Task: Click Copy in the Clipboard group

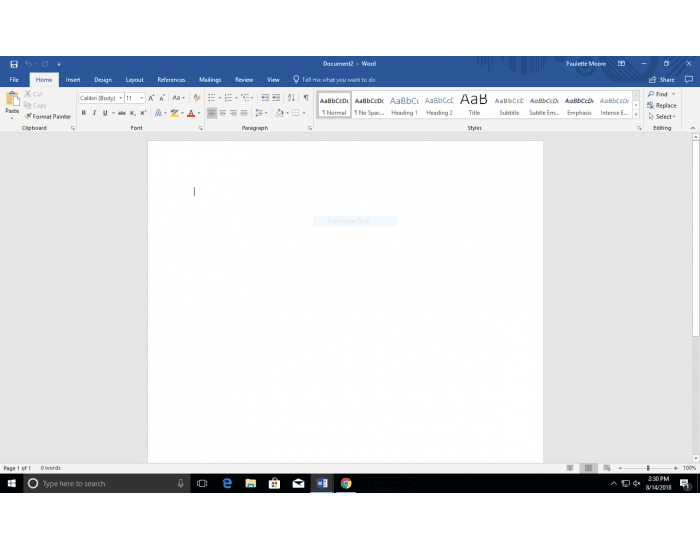Action: [35, 105]
